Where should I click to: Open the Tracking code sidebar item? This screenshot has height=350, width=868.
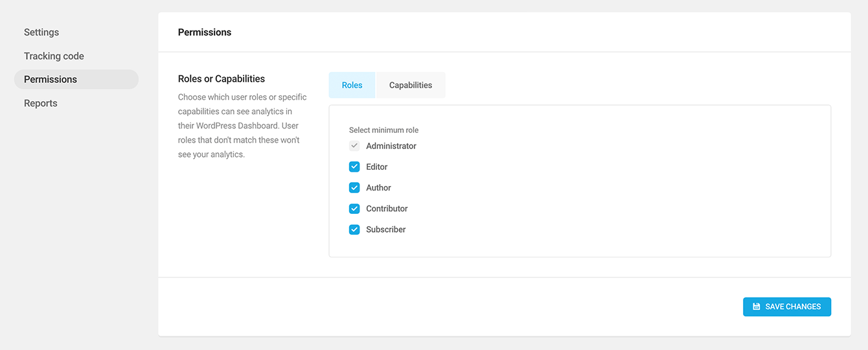tap(54, 56)
